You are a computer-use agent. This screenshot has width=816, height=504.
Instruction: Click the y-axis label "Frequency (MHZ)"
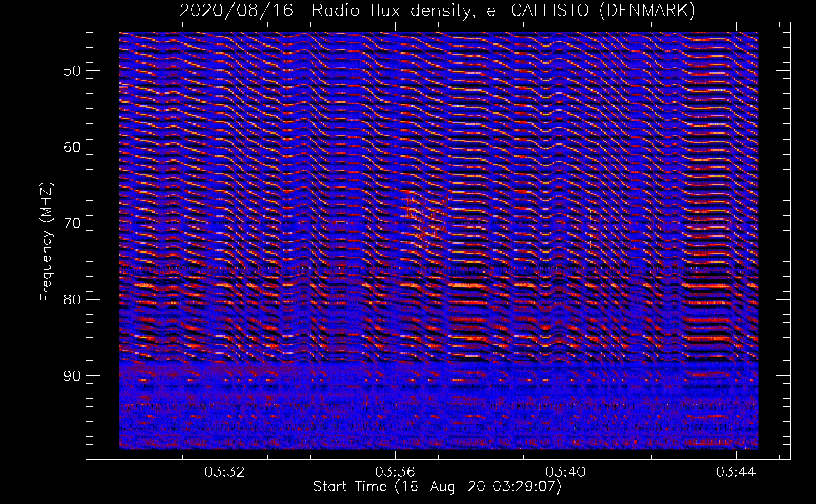click(46, 242)
